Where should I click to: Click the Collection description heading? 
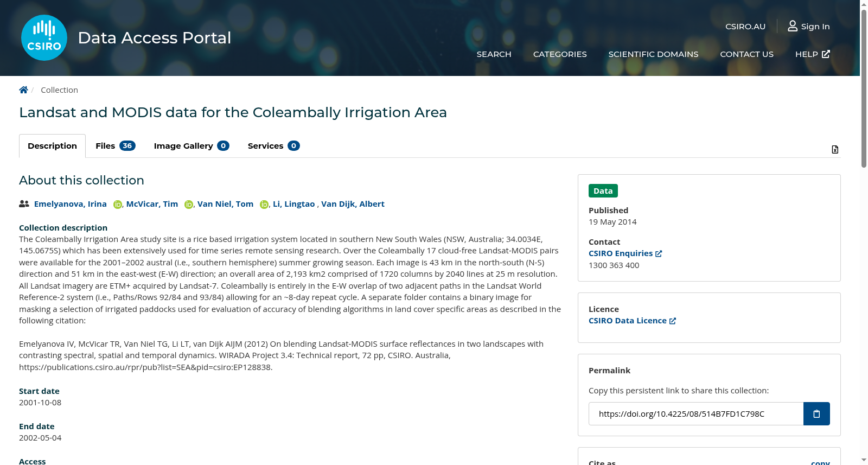click(63, 228)
